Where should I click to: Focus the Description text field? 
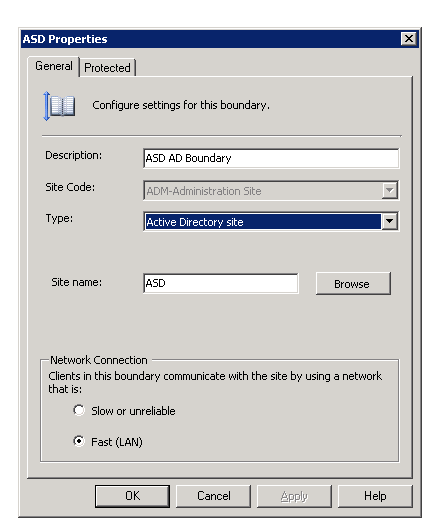[271, 158]
